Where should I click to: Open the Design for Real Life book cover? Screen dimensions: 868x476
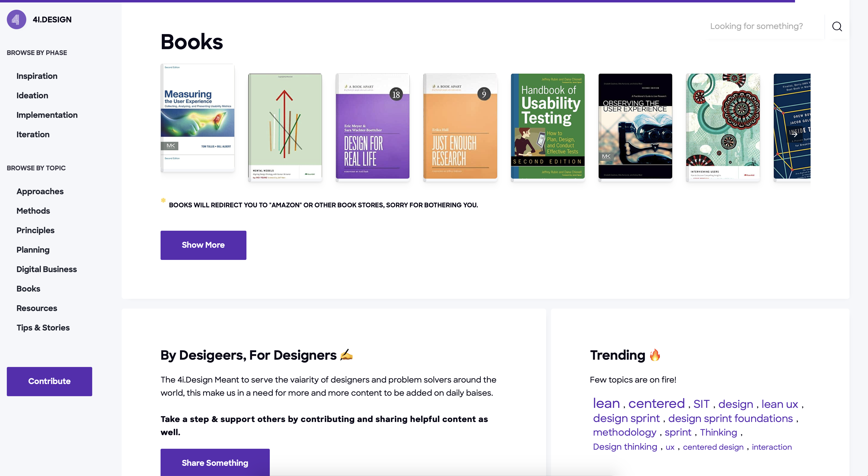click(x=372, y=126)
